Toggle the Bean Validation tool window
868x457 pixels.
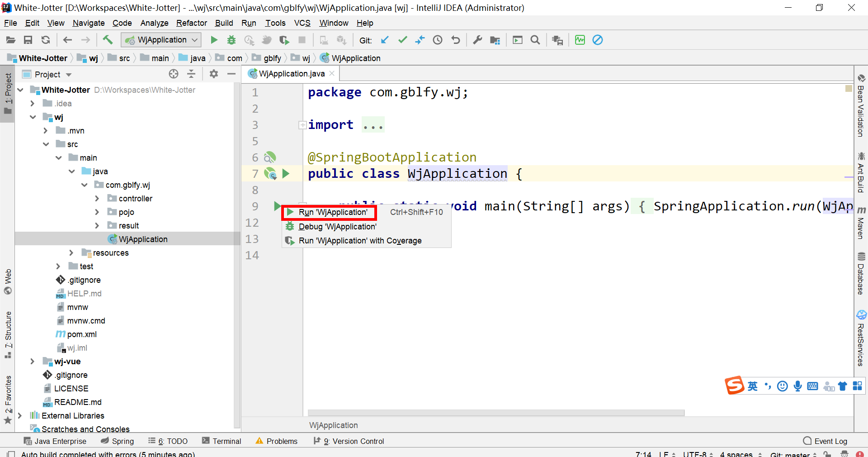coord(861,105)
